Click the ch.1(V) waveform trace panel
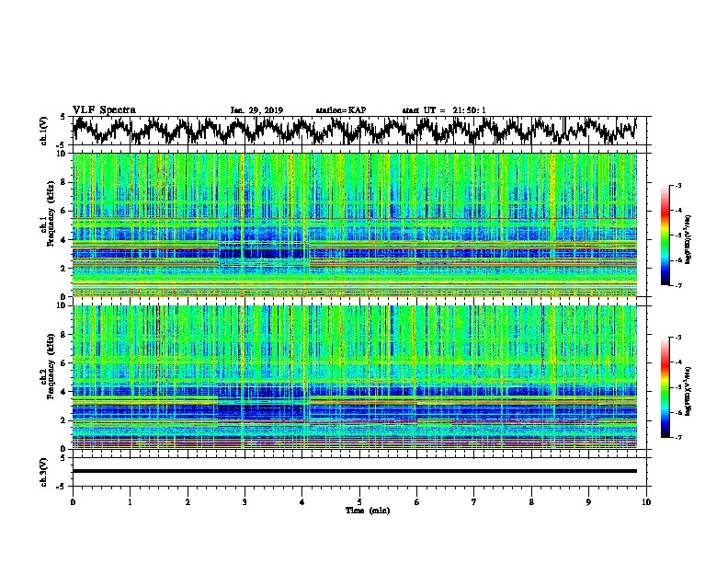The height and width of the screenshot is (563, 728). [x=361, y=131]
